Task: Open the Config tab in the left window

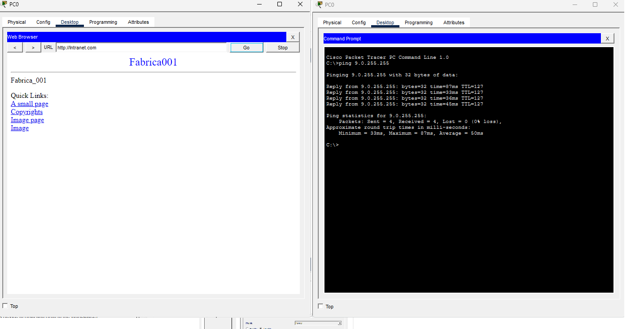Action: (x=43, y=22)
